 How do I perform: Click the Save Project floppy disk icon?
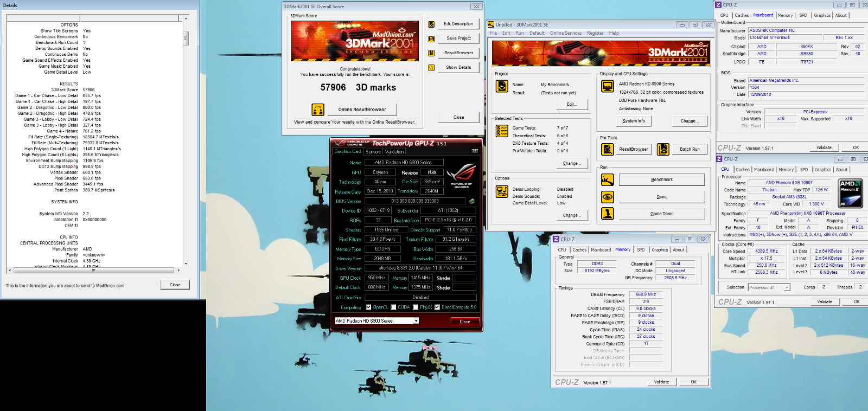tap(431, 38)
